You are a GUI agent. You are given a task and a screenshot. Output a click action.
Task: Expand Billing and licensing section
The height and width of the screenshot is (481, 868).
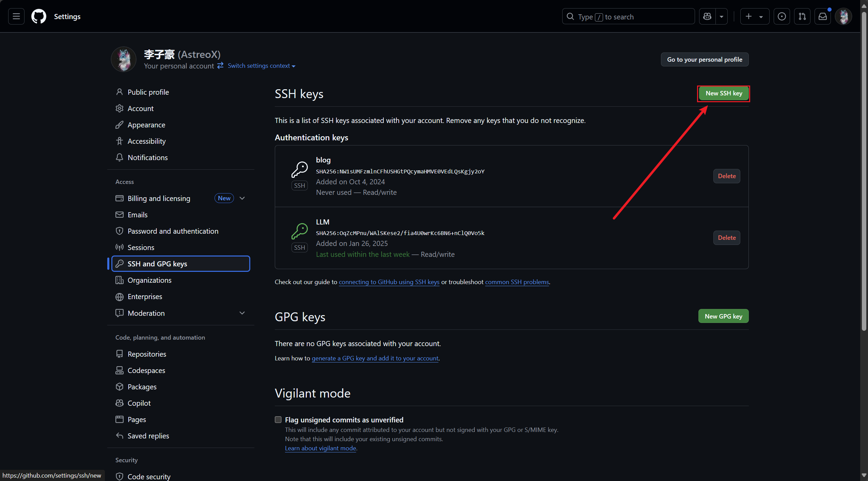point(242,198)
